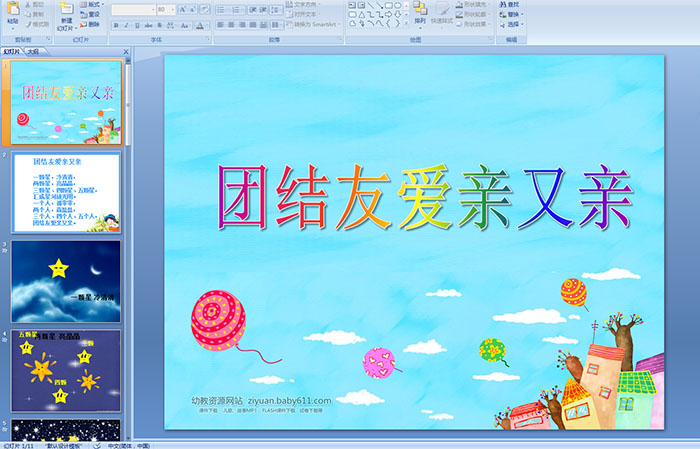Select slide 2 thumbnail with poem text
Viewport: 700px width, 449px height.
(x=66, y=192)
